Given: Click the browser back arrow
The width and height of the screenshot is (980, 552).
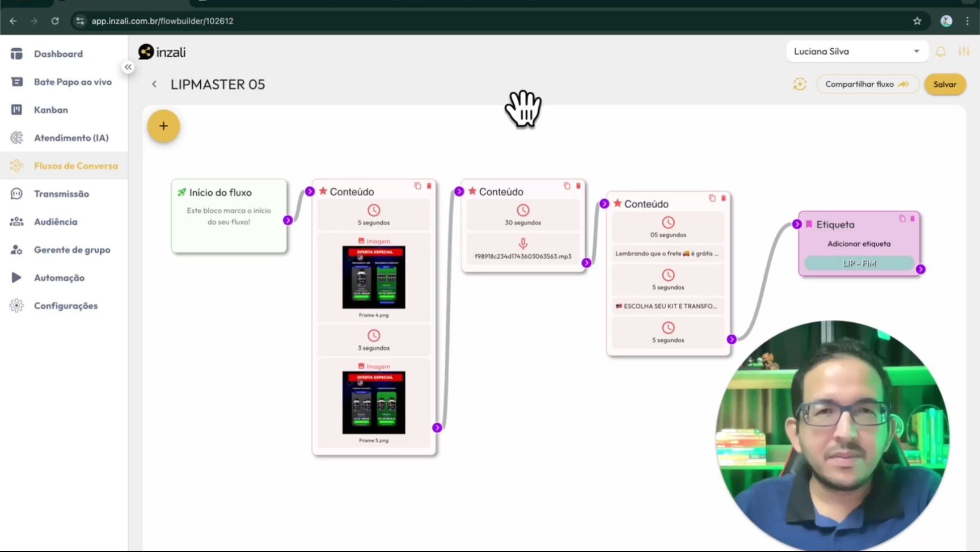Looking at the screenshot, I should (13, 21).
